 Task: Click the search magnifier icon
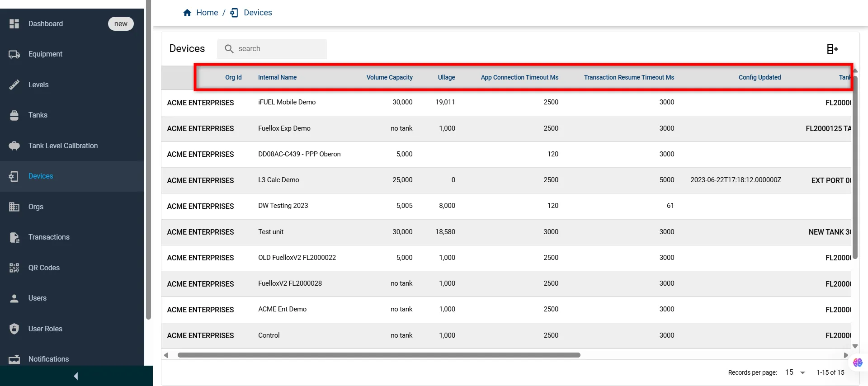coord(229,49)
